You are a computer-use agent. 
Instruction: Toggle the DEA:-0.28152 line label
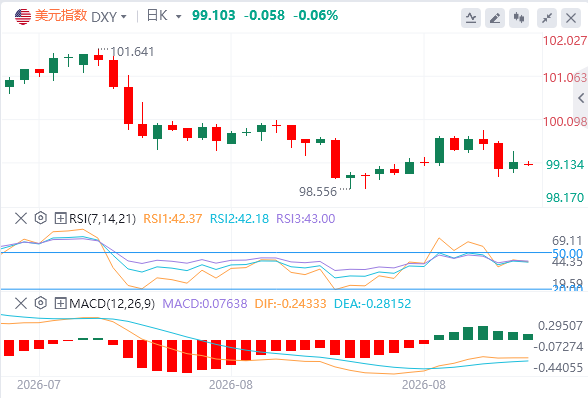(372, 303)
